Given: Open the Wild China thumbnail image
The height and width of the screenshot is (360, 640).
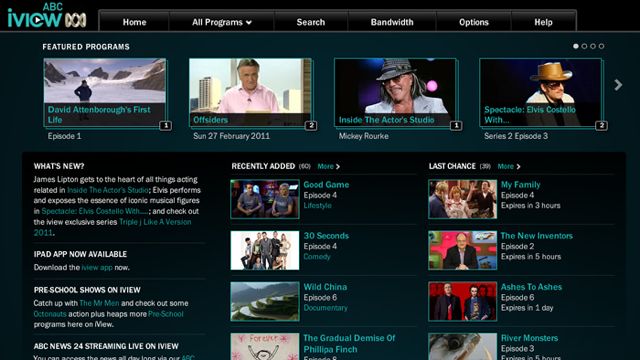Looking at the screenshot, I should 265,302.
